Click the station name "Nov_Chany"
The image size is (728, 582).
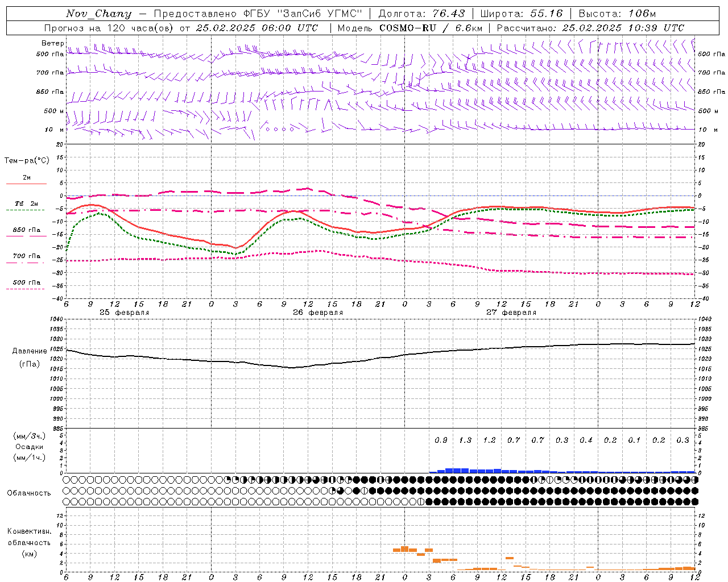(98, 14)
